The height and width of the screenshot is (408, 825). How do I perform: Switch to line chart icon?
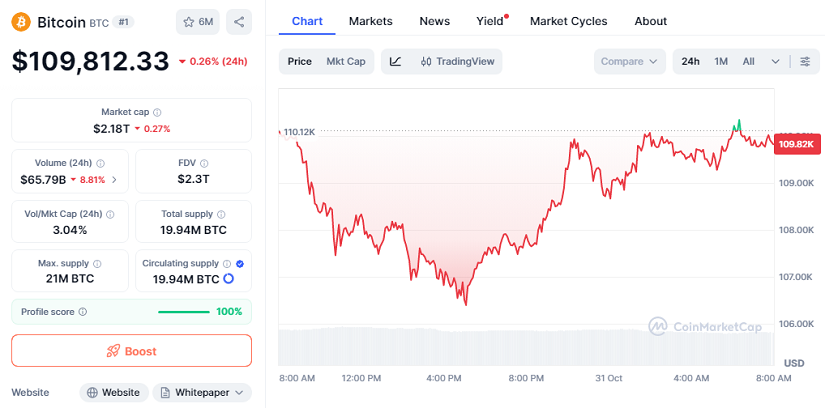(395, 62)
